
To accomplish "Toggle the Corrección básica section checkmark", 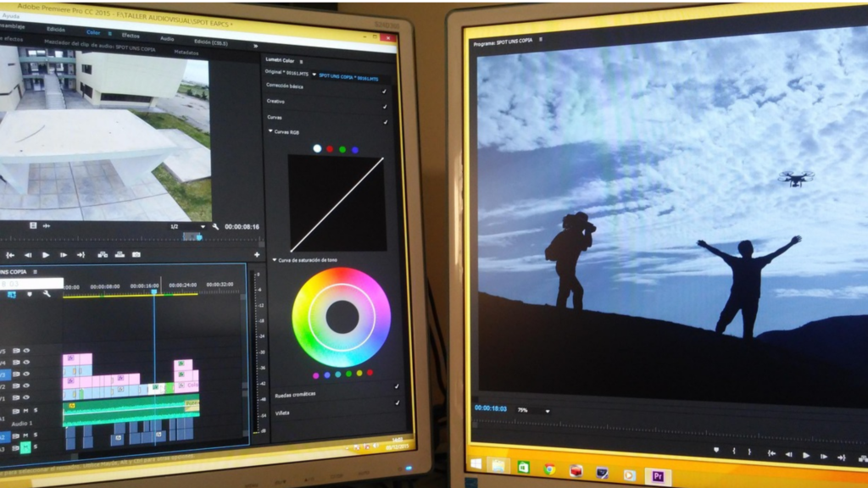I will tap(384, 91).
